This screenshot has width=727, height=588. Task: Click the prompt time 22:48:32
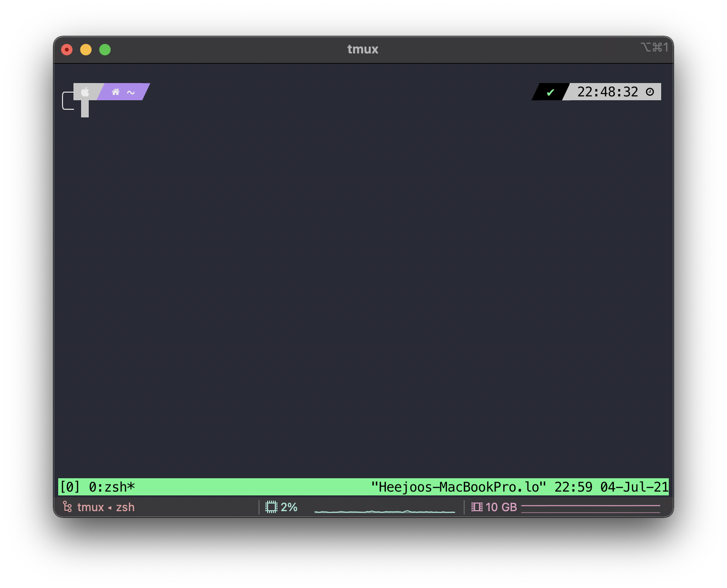(607, 92)
